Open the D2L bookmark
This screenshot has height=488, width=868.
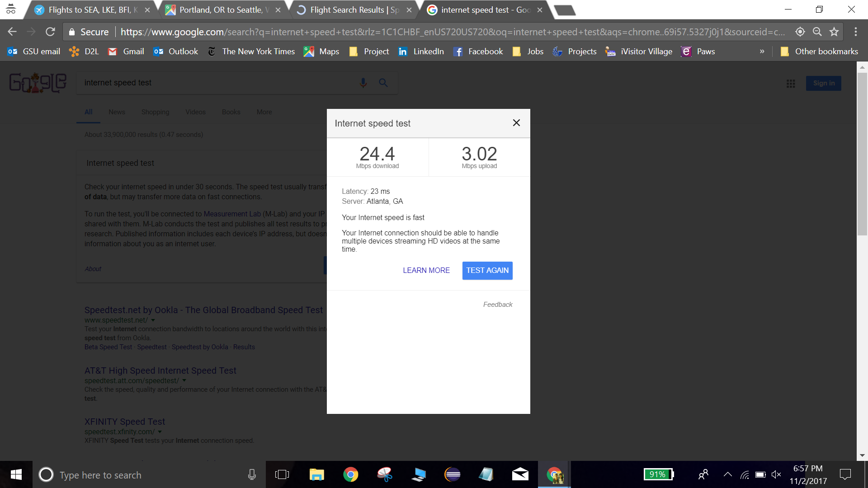[x=84, y=52]
